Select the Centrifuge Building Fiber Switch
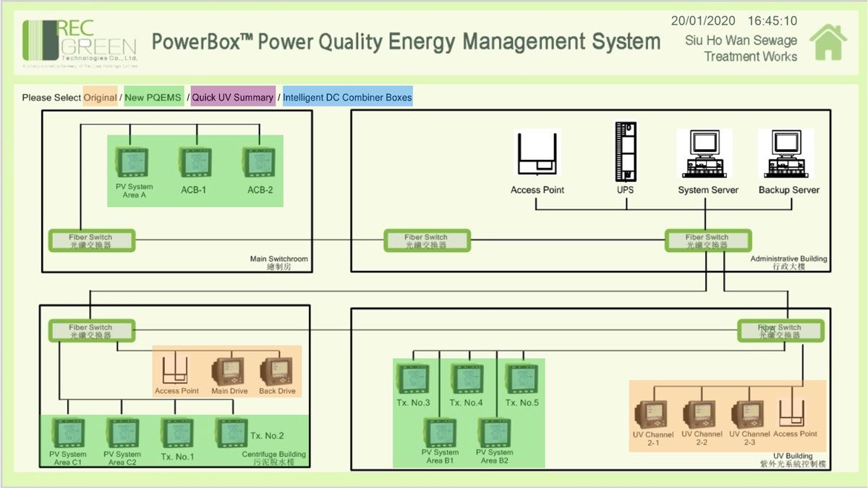Viewport: 868px width, 488px height. pyautogui.click(x=91, y=331)
